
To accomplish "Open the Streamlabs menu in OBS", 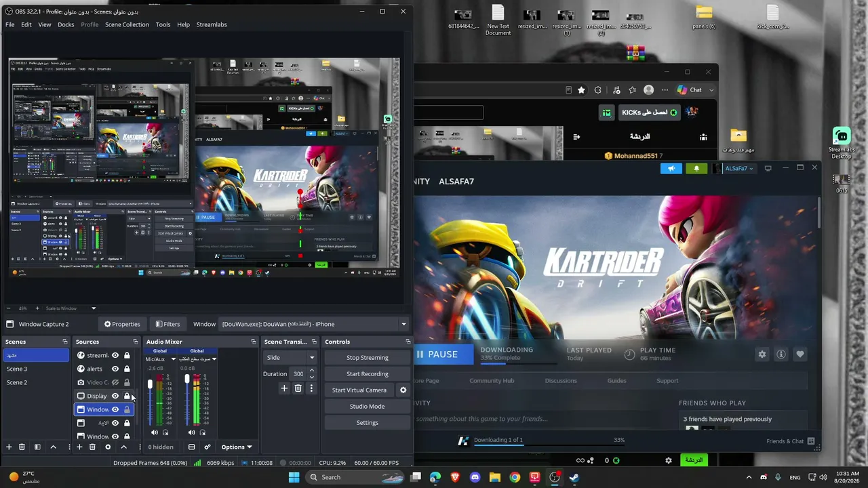I will 212,24.
